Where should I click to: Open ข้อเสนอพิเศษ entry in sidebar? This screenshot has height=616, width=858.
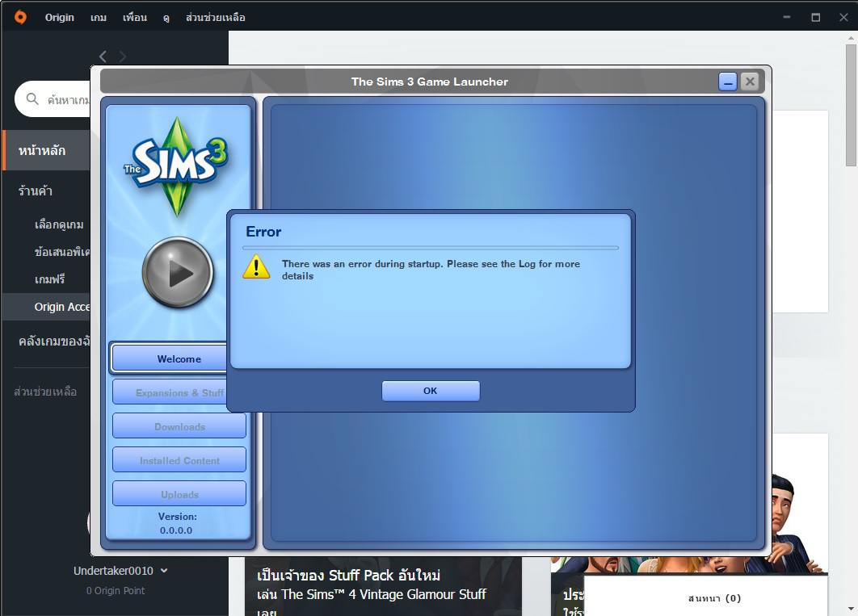(x=62, y=252)
